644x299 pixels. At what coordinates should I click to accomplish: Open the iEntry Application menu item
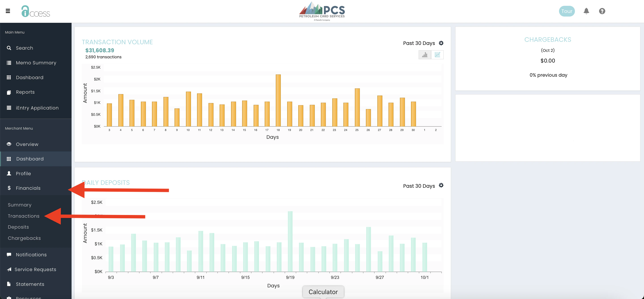[x=37, y=108]
